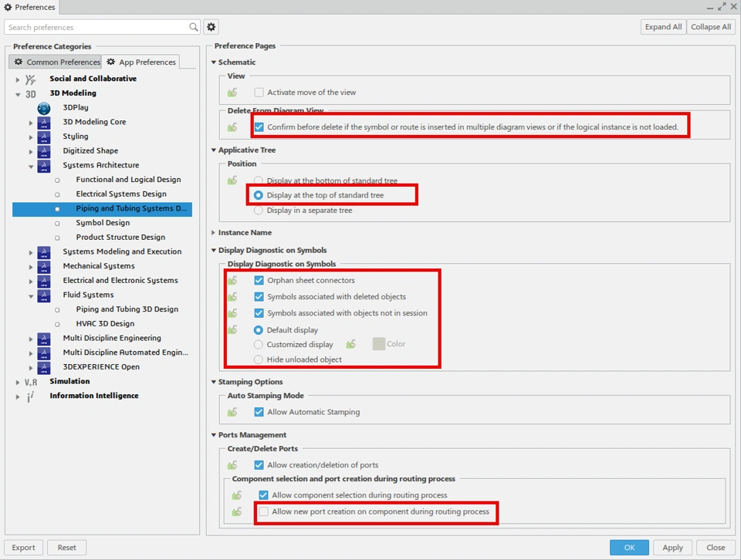Image resolution: width=741 pixels, height=560 pixels.
Task: Click the Simulation category icon
Action: [31, 382]
